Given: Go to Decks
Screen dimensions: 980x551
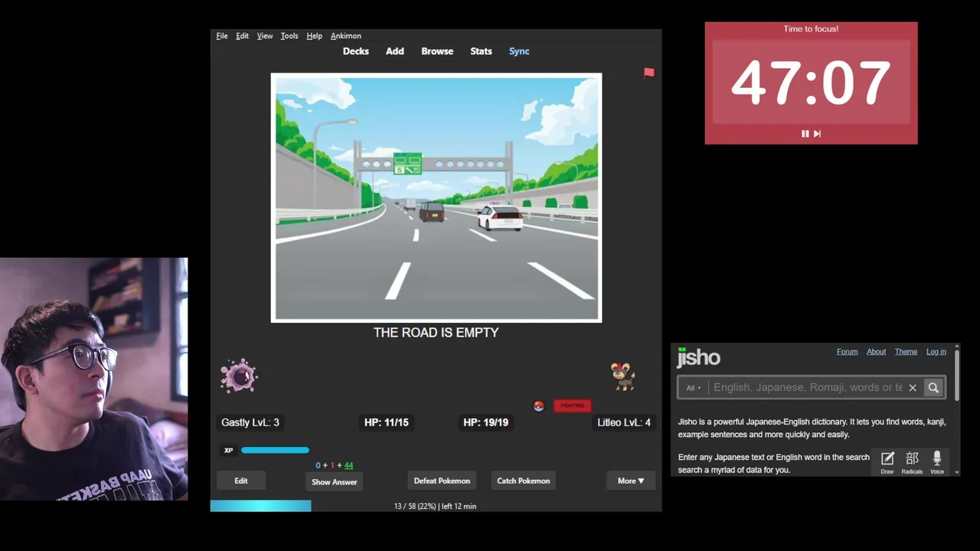Looking at the screenshot, I should click(x=356, y=51).
